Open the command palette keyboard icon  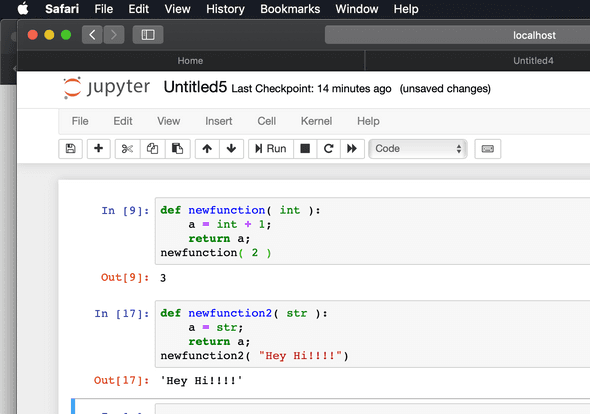click(x=488, y=149)
